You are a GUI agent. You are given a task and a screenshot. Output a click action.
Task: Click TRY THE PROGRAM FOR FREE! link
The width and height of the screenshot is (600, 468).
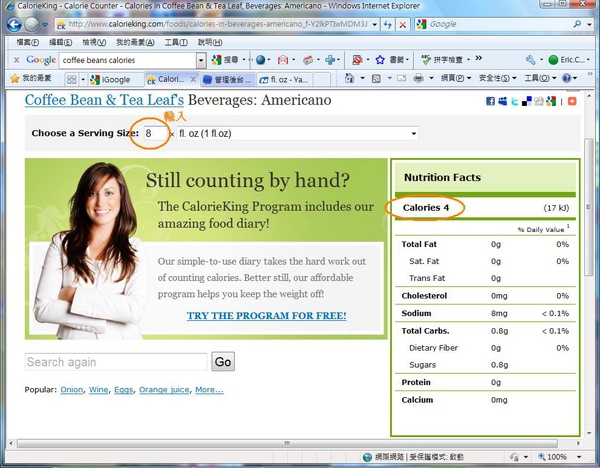(267, 316)
